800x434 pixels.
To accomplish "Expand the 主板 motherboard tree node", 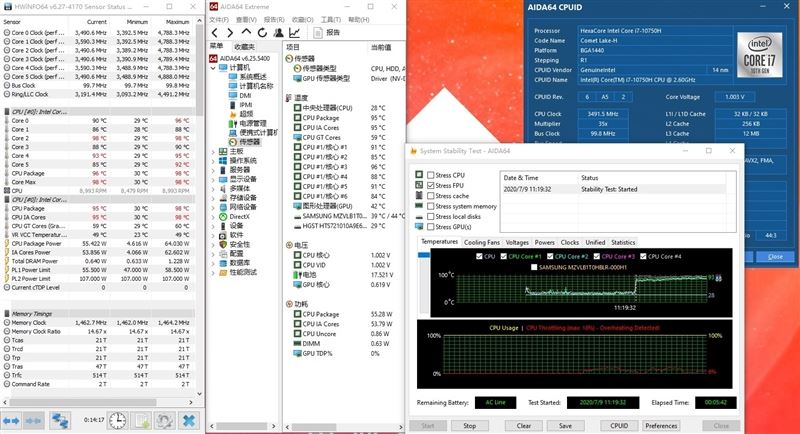I will [x=213, y=151].
